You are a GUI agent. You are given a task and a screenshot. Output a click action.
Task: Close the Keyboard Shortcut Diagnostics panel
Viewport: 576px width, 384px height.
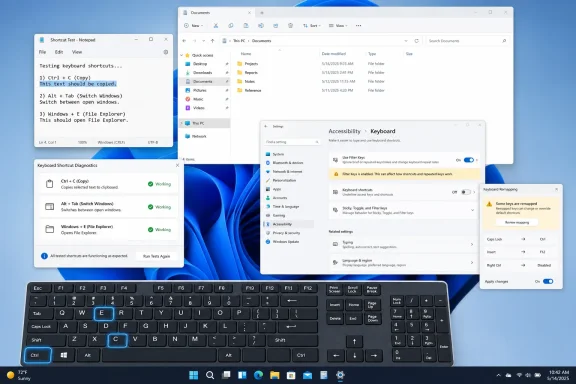click(x=177, y=165)
